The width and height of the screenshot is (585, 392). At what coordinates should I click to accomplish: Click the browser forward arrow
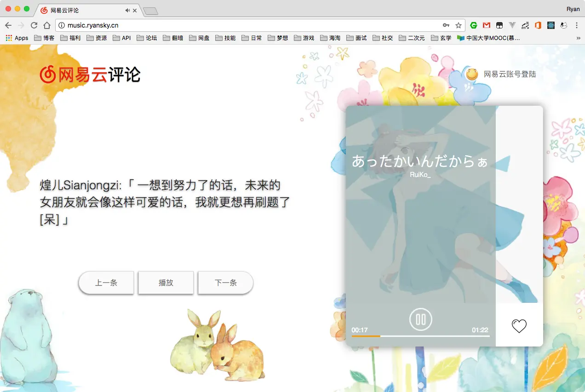point(21,25)
